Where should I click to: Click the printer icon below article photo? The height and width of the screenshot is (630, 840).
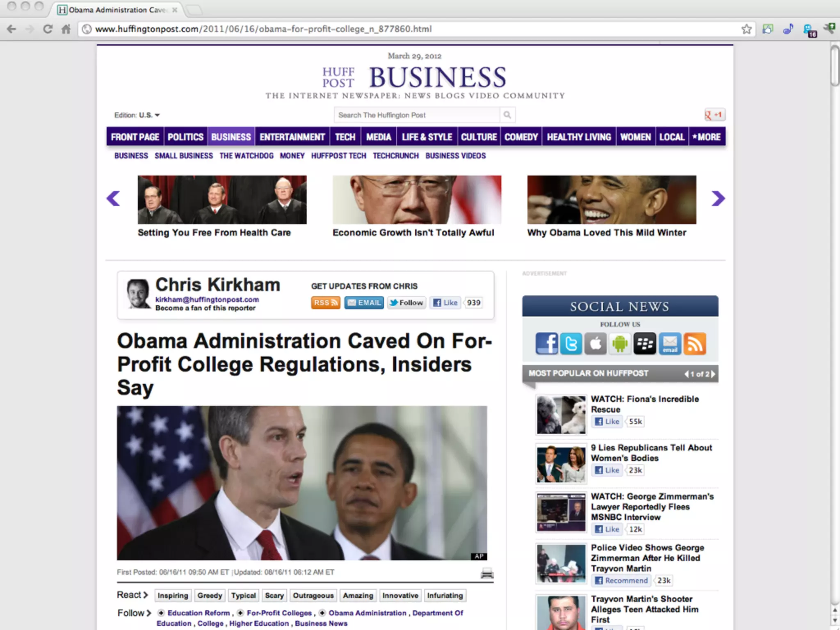pos(487,573)
